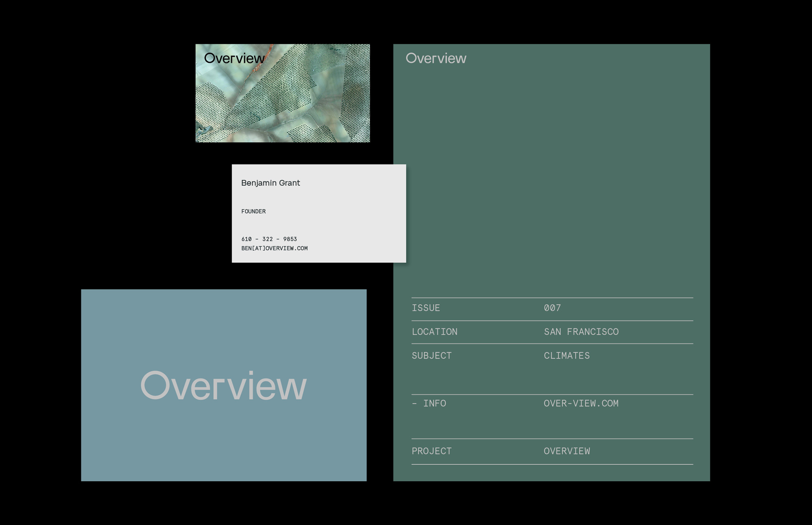Select the PROJECT label
812x525 pixels.
[x=432, y=451]
